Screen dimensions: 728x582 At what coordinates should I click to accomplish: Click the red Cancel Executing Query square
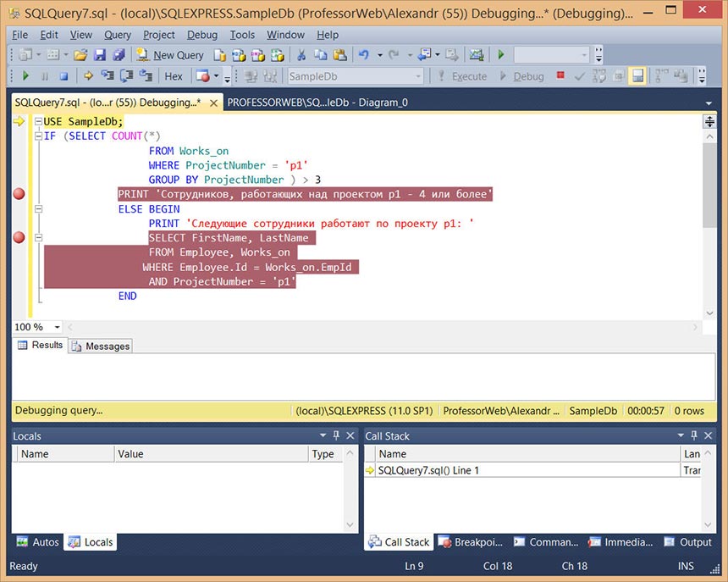pos(560,75)
